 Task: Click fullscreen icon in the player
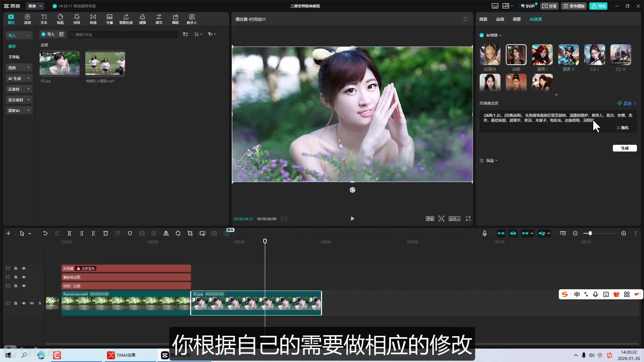(x=468, y=219)
